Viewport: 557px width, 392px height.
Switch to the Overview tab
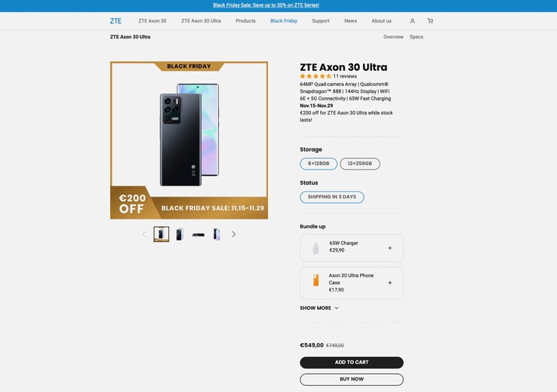pos(393,37)
